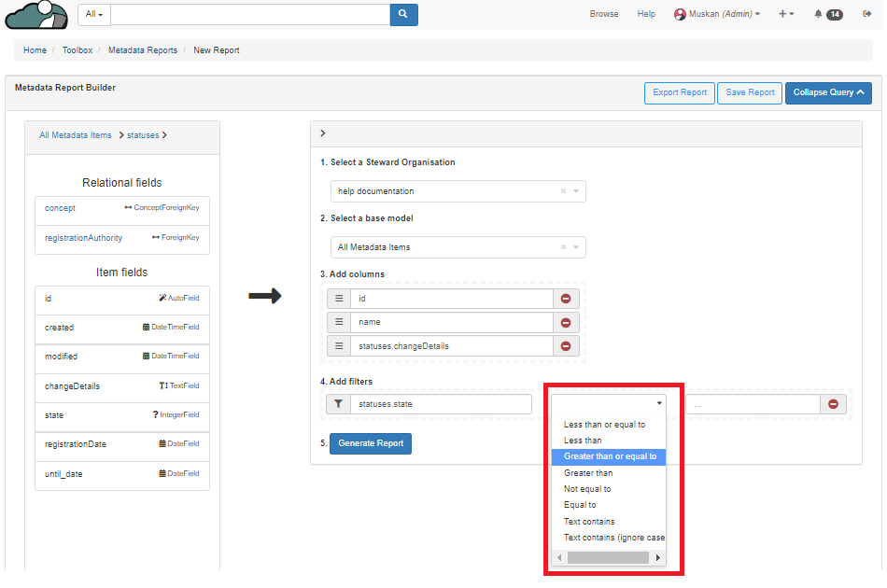
Task: Click the filter funnel icon
Action: [339, 404]
